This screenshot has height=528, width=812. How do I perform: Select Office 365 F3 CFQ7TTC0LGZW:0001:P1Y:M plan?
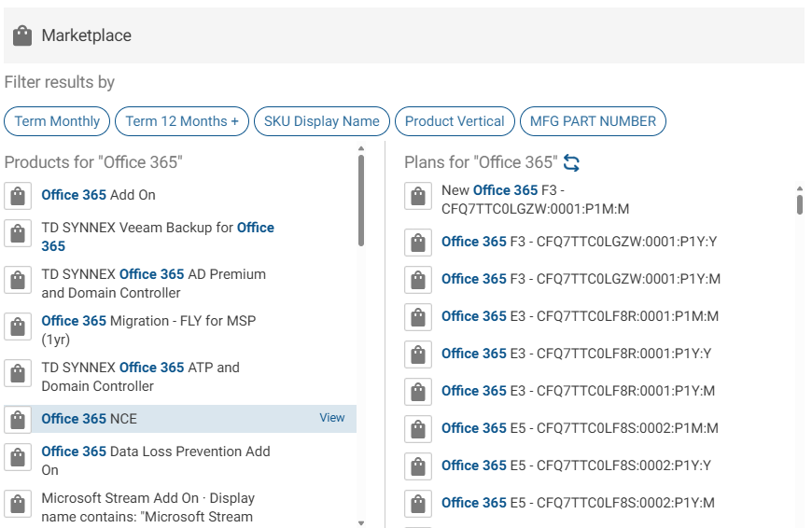tap(581, 279)
